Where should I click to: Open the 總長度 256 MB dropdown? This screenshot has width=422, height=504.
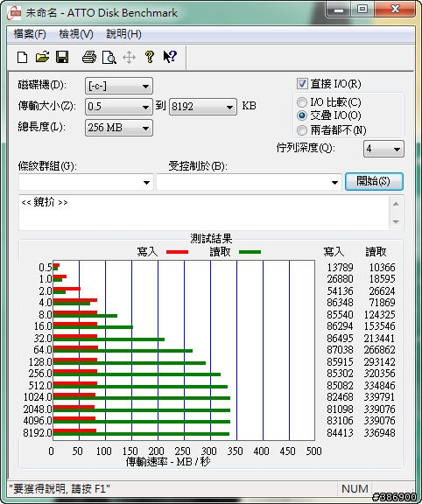tap(119, 128)
